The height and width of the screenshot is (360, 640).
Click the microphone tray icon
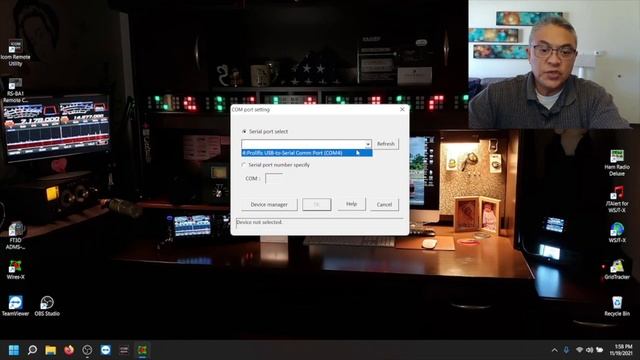click(566, 350)
